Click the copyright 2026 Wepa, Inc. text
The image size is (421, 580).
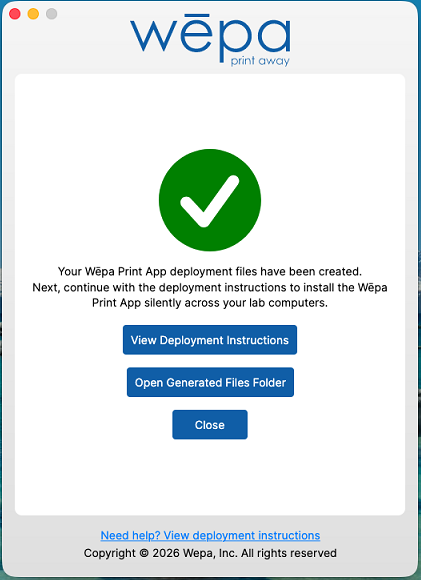pos(210,553)
